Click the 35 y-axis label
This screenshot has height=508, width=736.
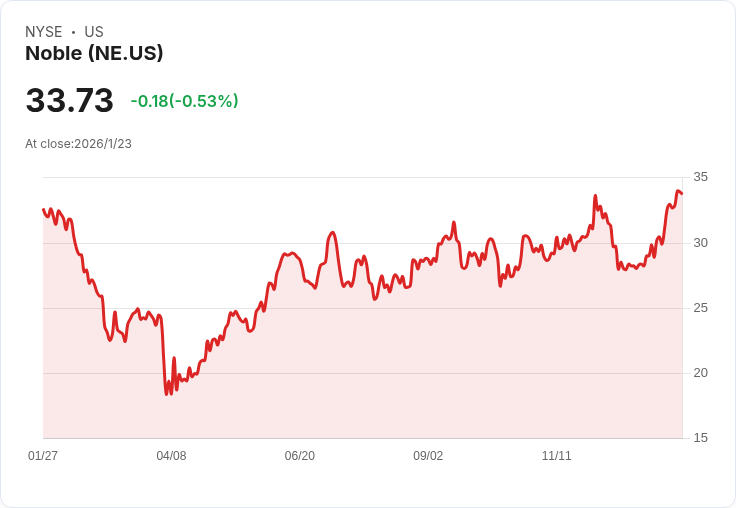(700, 177)
